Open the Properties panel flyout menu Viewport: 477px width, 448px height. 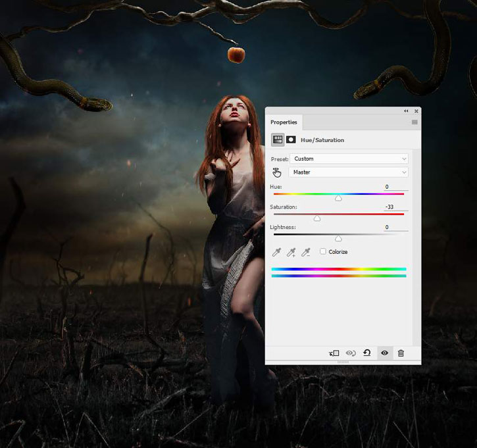(414, 122)
